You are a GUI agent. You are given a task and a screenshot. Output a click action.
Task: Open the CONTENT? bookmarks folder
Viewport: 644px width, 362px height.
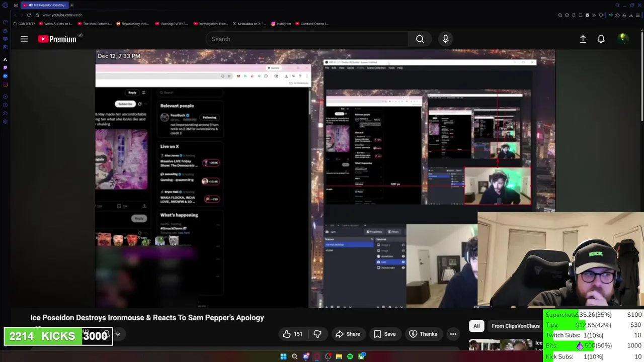(x=25, y=24)
